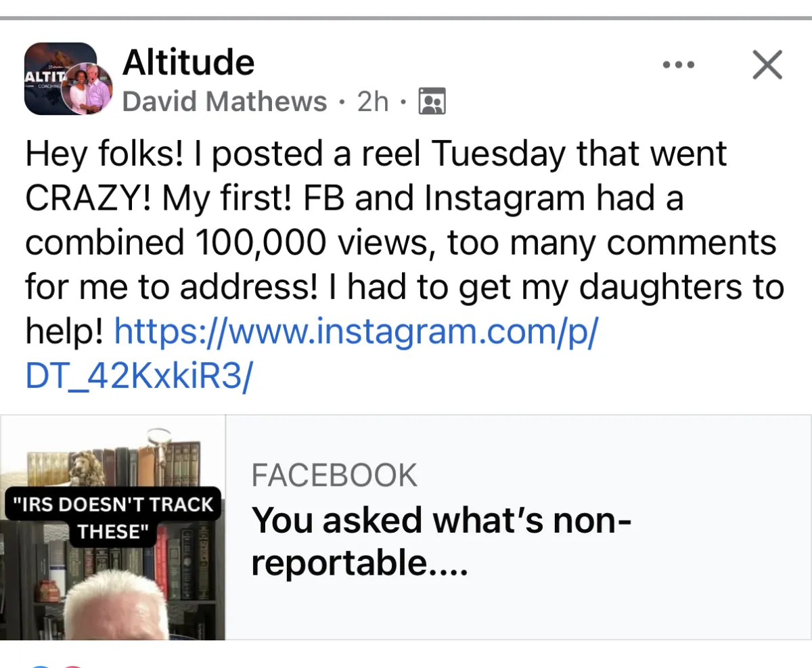Visit David Mathews' profile via author name

tap(225, 102)
